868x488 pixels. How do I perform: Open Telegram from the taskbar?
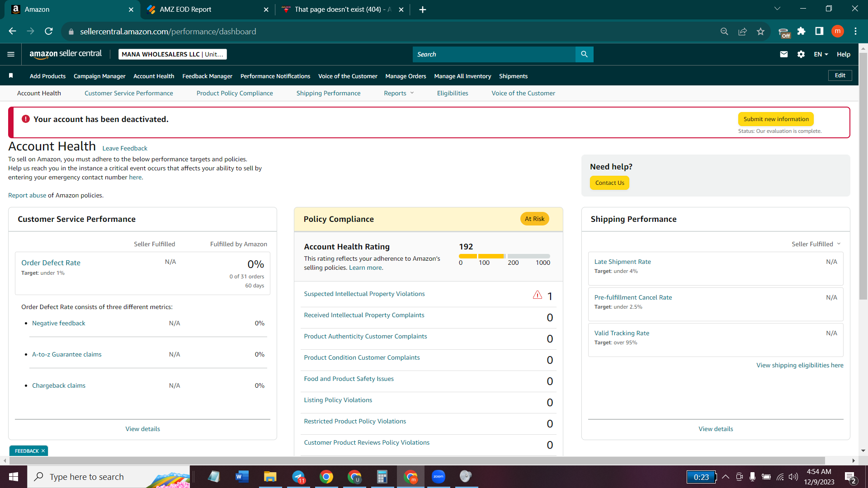pos(298,477)
